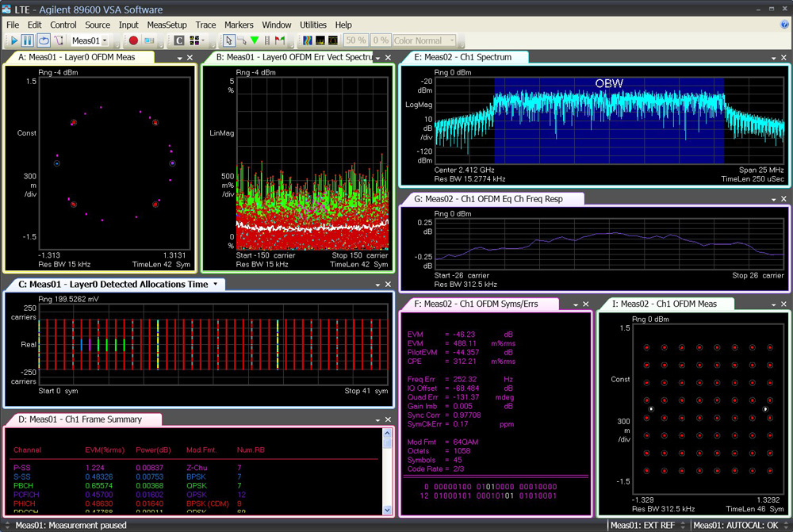793x532 pixels.
Task: Click the Restart measurement loop icon
Action: tap(44, 40)
